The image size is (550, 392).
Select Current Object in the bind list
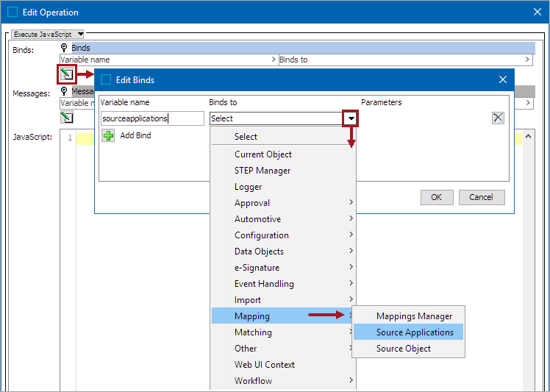[263, 154]
